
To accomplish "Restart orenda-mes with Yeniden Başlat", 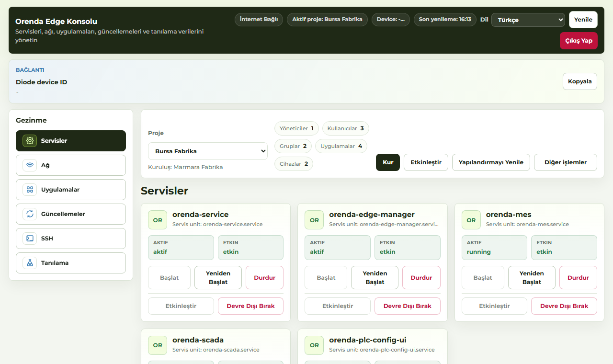I will [532, 278].
